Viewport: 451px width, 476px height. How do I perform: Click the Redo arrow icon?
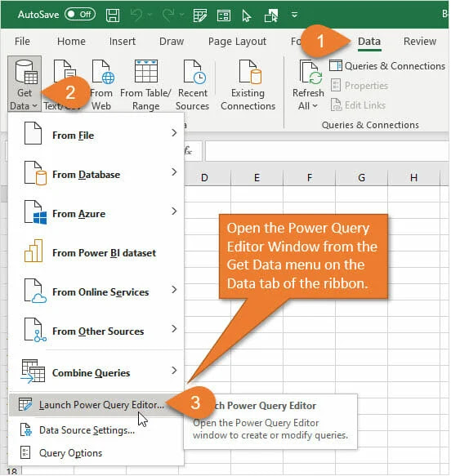pyautogui.click(x=168, y=14)
